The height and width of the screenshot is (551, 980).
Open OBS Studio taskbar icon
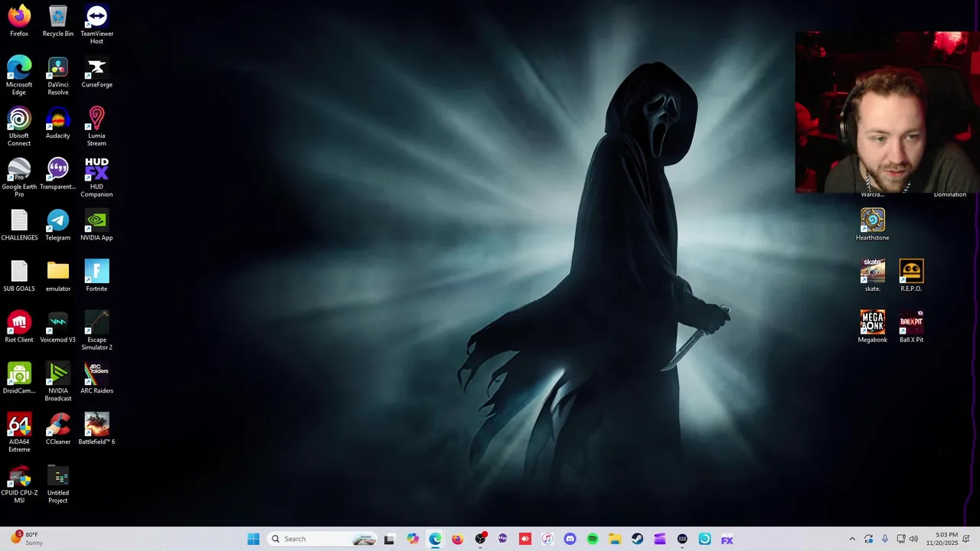point(480,539)
